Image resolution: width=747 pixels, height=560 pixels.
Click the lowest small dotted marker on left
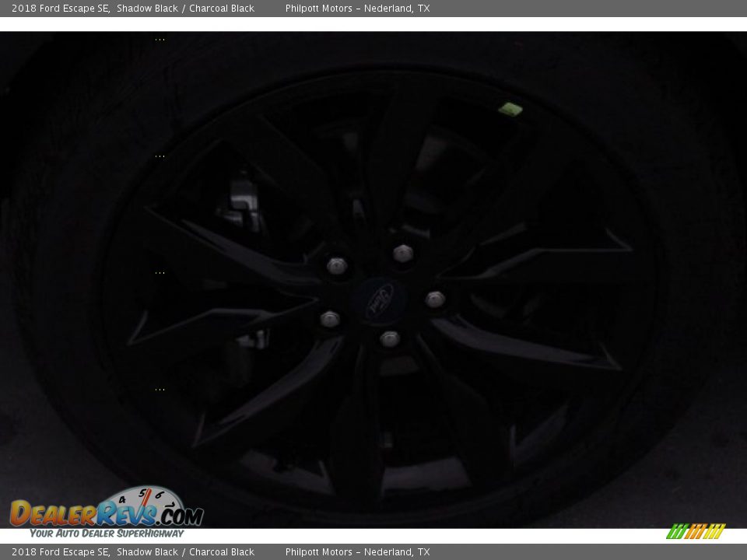(160, 389)
